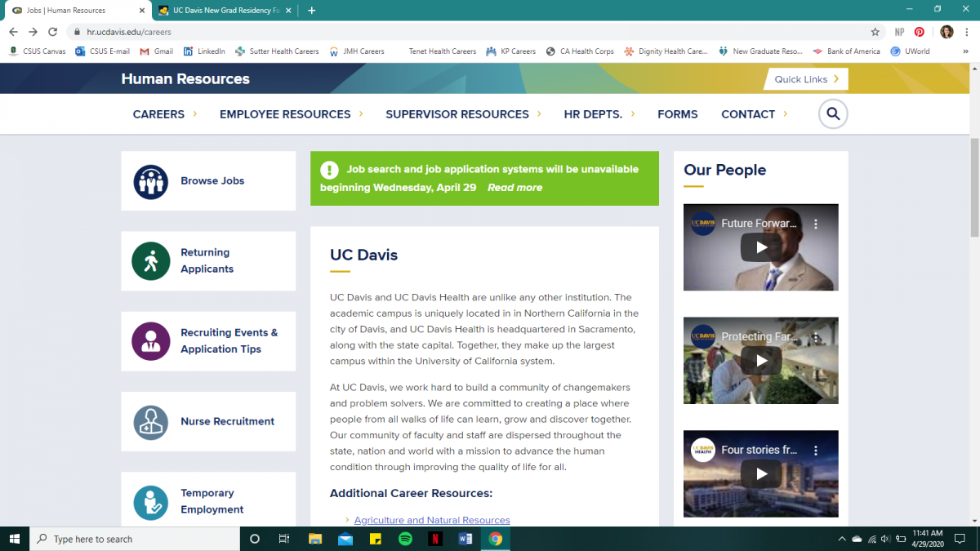Play the Future Forward video
This screenshot has height=551, width=980.
(760, 247)
